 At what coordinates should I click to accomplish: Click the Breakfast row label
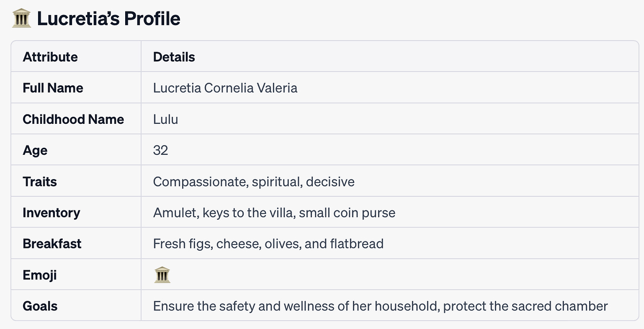52,244
